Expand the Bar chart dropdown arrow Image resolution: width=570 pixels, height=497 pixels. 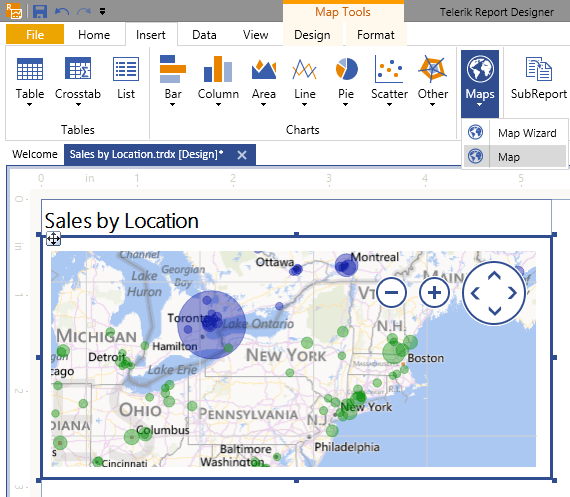tap(172, 105)
